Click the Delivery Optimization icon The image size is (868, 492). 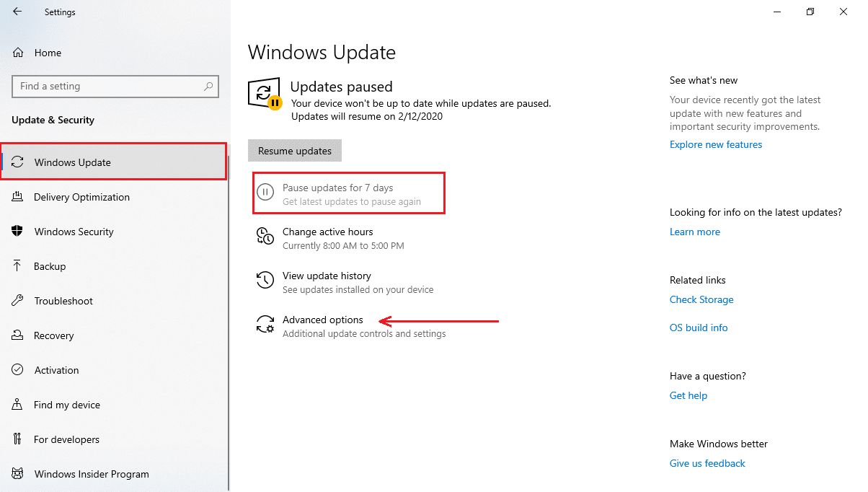click(18, 197)
